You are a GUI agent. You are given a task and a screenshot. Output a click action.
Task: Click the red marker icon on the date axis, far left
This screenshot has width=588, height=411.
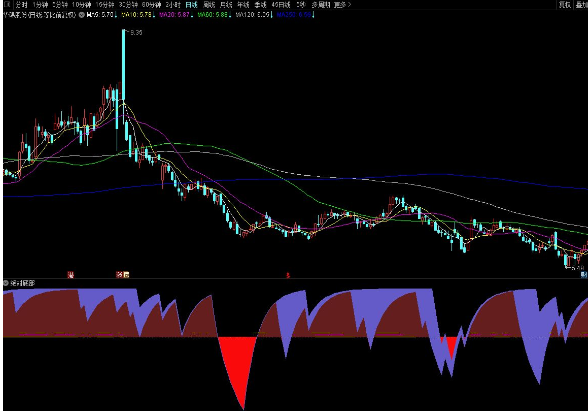coord(70,275)
